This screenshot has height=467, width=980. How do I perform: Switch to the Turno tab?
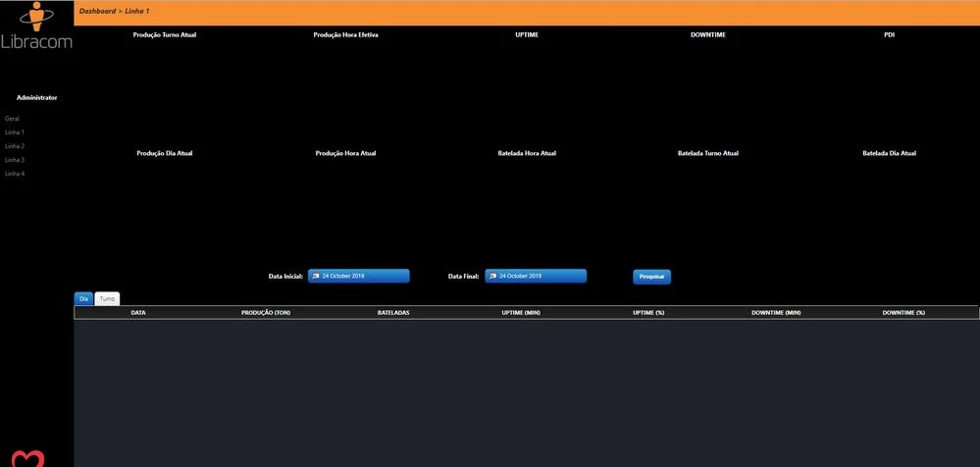coord(107,299)
